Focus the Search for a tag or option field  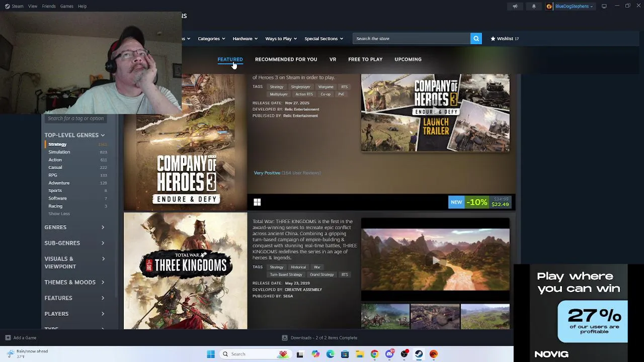[76, 119]
